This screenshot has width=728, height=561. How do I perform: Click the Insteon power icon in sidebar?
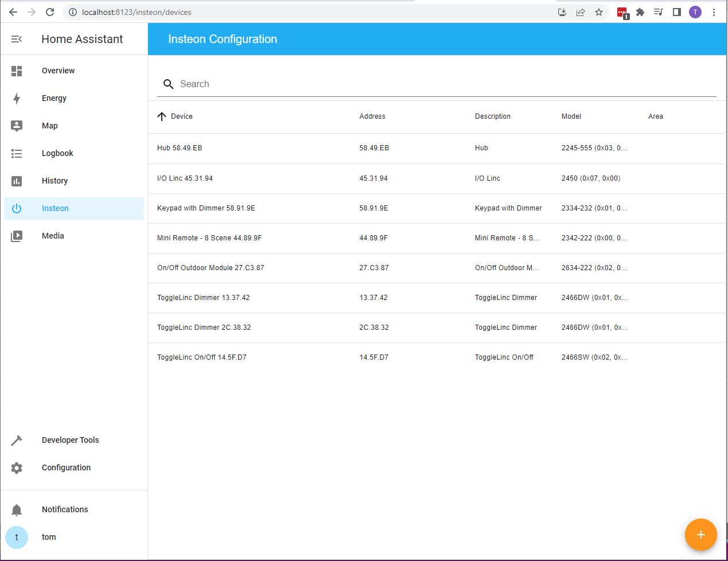point(16,208)
